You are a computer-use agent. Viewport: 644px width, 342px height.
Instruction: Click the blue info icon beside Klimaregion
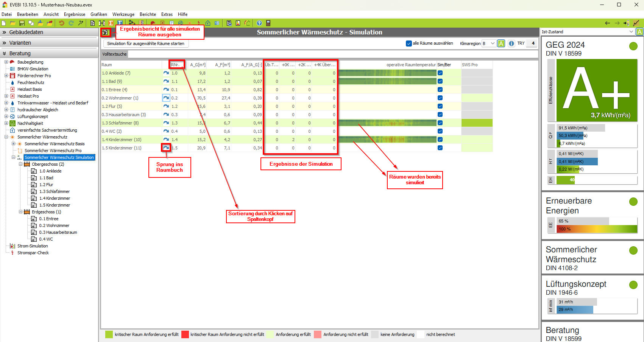pyautogui.click(x=511, y=44)
